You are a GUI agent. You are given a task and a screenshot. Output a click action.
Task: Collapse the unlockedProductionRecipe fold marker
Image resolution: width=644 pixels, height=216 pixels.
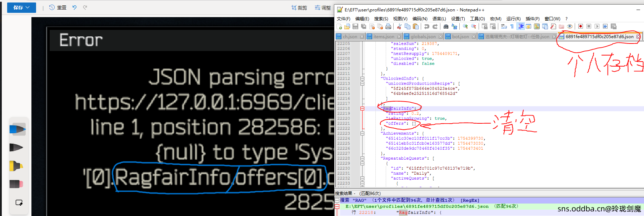click(362, 83)
